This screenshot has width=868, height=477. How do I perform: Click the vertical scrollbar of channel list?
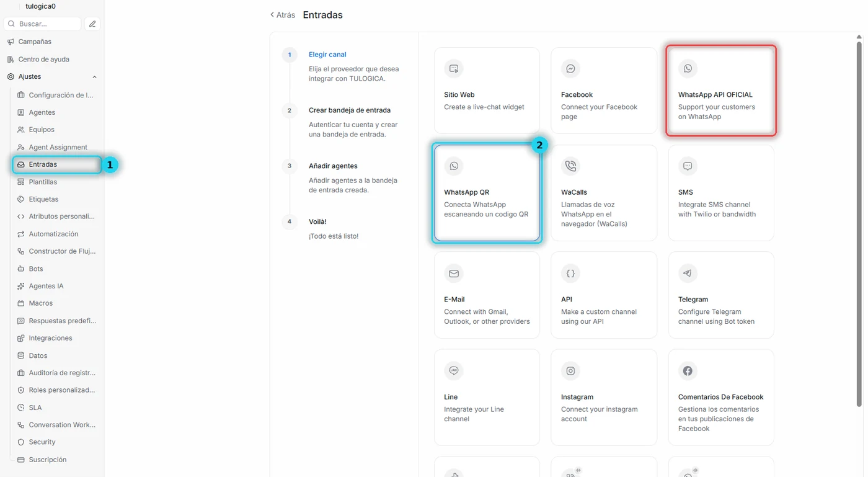[859, 223]
